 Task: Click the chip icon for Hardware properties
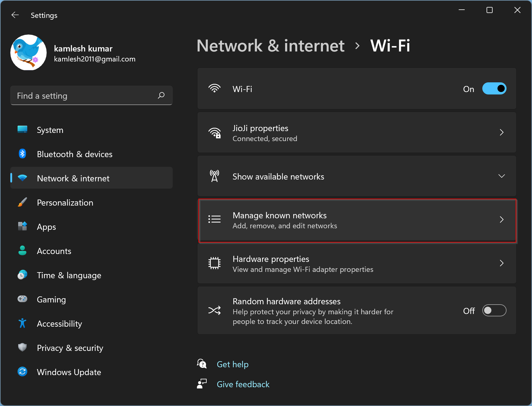point(214,263)
